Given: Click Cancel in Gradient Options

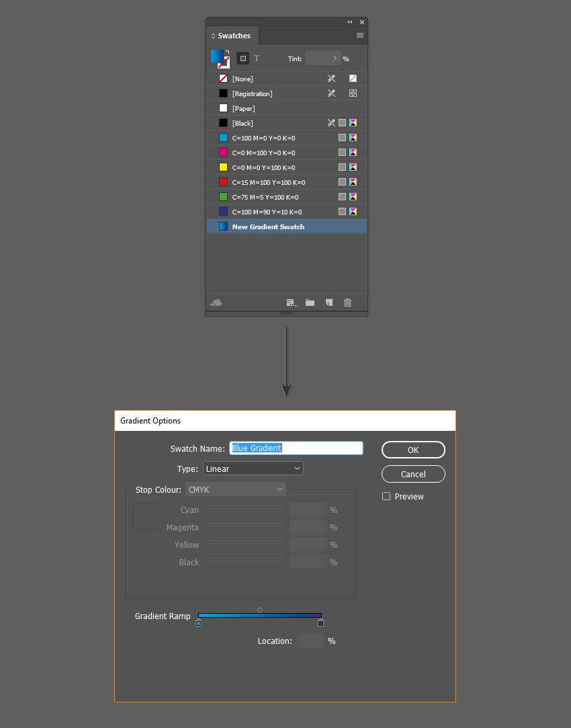Looking at the screenshot, I should 413,474.
